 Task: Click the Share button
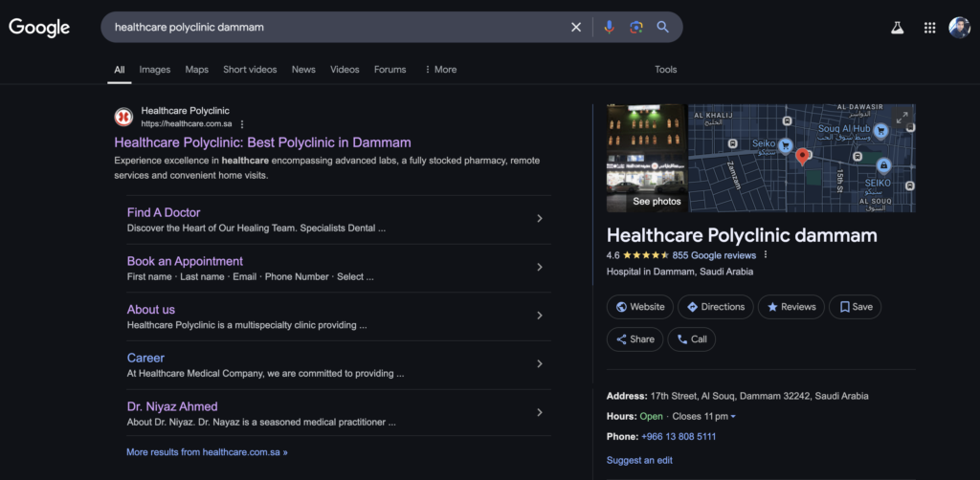tap(635, 339)
